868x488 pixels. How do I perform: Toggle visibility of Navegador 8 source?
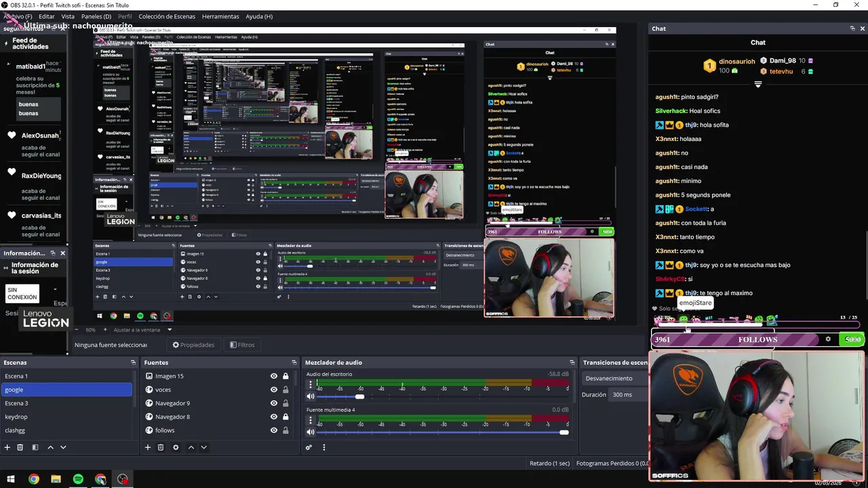(x=274, y=417)
